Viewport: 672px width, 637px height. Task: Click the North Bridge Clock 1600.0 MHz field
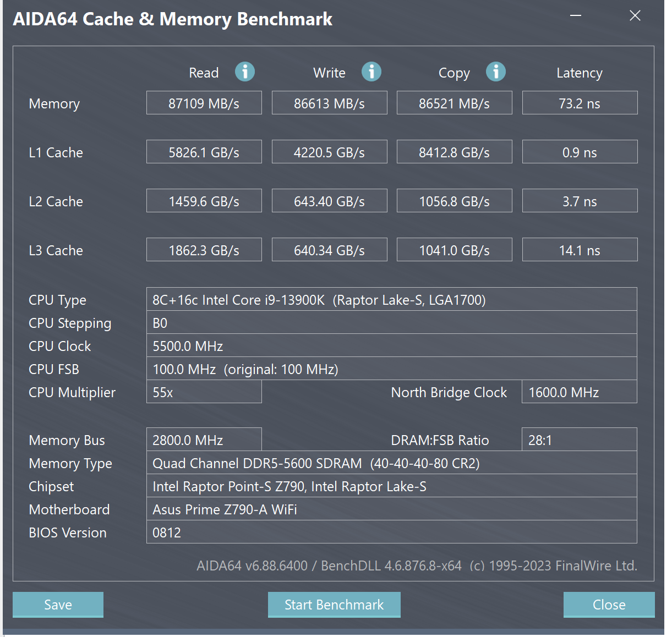(580, 392)
